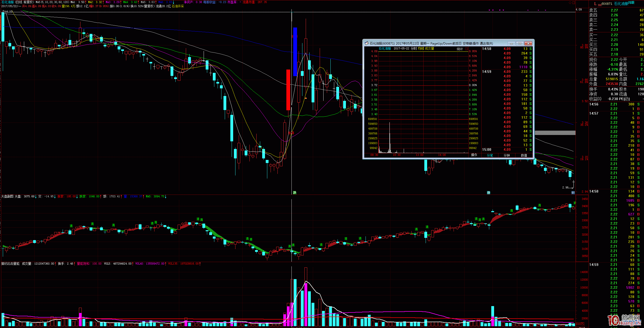Click the red box icon beside 统计
The width and height of the screenshot is (644, 328).
coord(467,49)
